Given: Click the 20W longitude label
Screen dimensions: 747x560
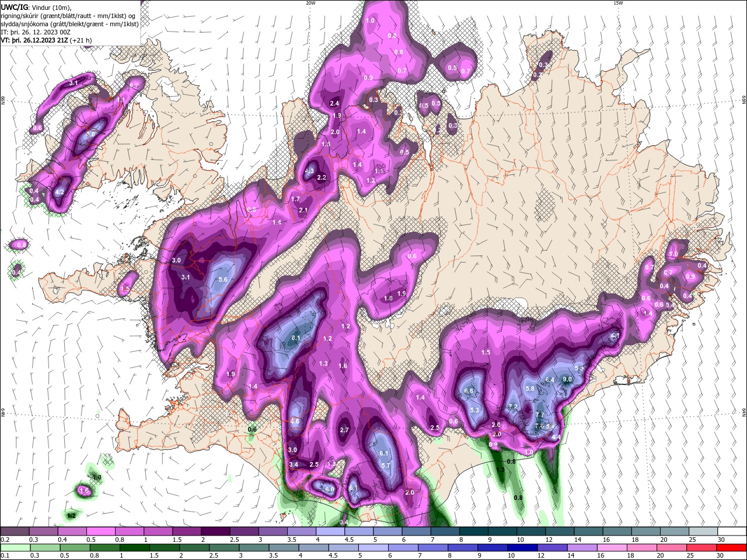Looking at the screenshot, I should point(310,3).
